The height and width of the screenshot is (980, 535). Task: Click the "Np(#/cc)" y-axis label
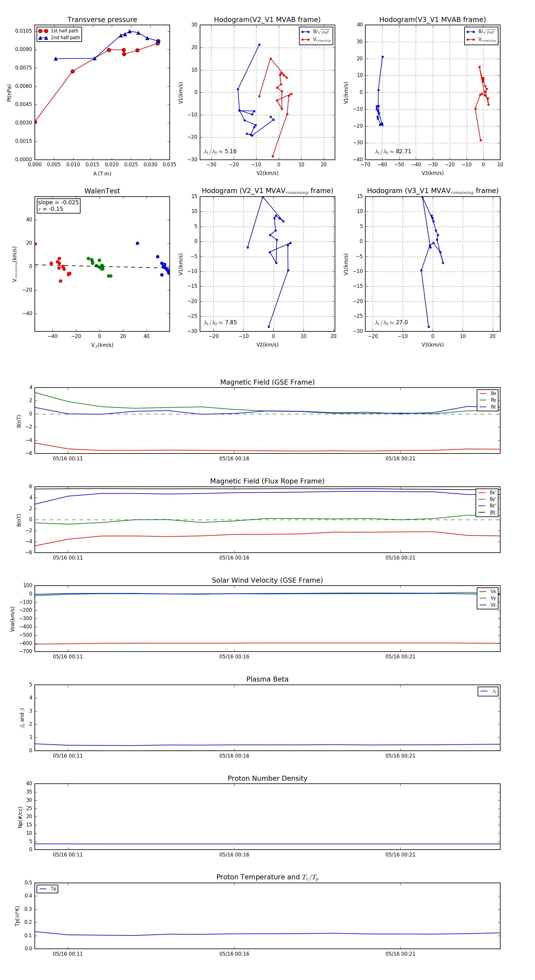point(20,817)
